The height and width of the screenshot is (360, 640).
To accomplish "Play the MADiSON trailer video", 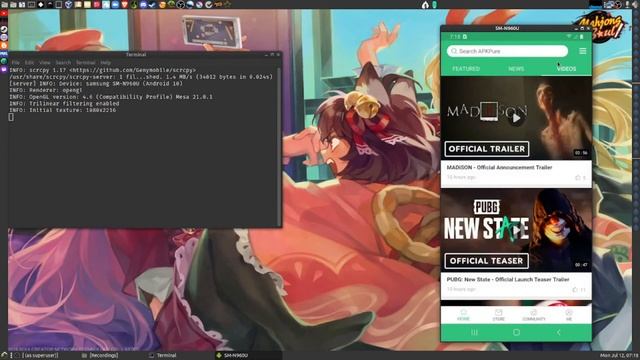I will click(516, 118).
